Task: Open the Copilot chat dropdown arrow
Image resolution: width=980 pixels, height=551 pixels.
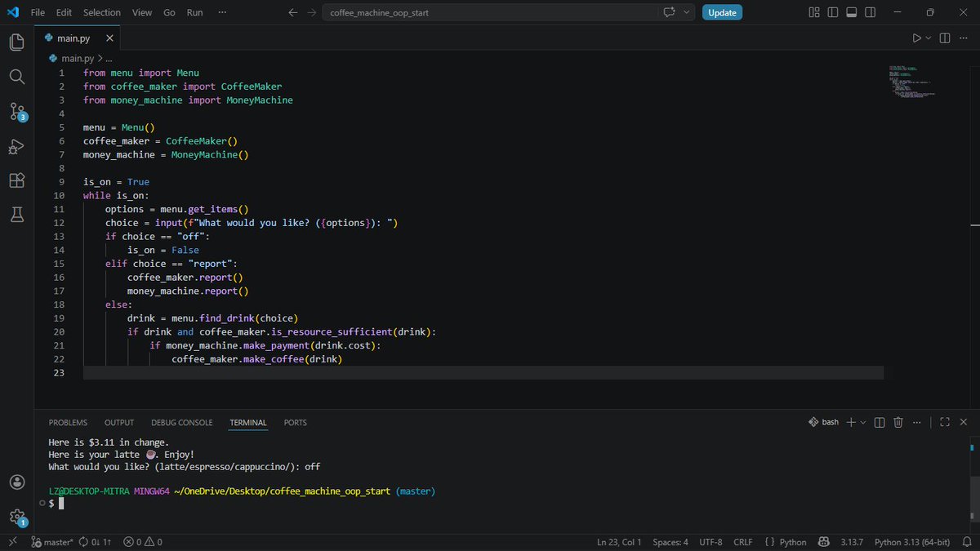Action: coord(687,12)
